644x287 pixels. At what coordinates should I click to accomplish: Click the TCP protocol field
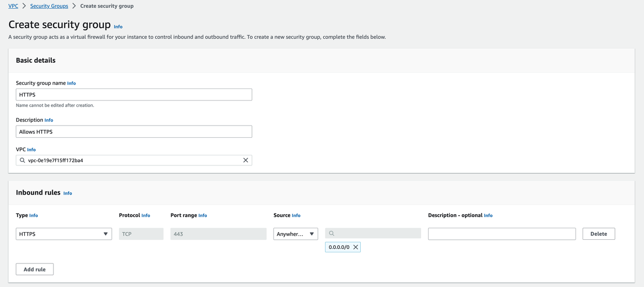tap(141, 234)
